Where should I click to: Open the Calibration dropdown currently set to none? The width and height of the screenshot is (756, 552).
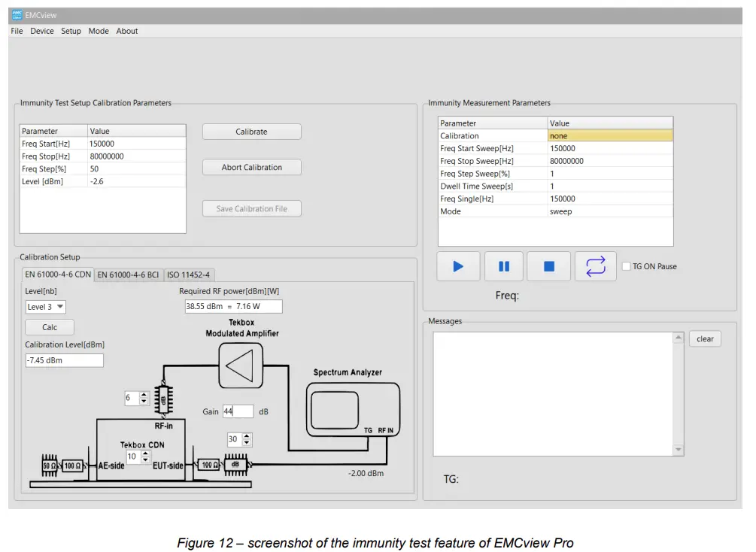[x=609, y=135]
